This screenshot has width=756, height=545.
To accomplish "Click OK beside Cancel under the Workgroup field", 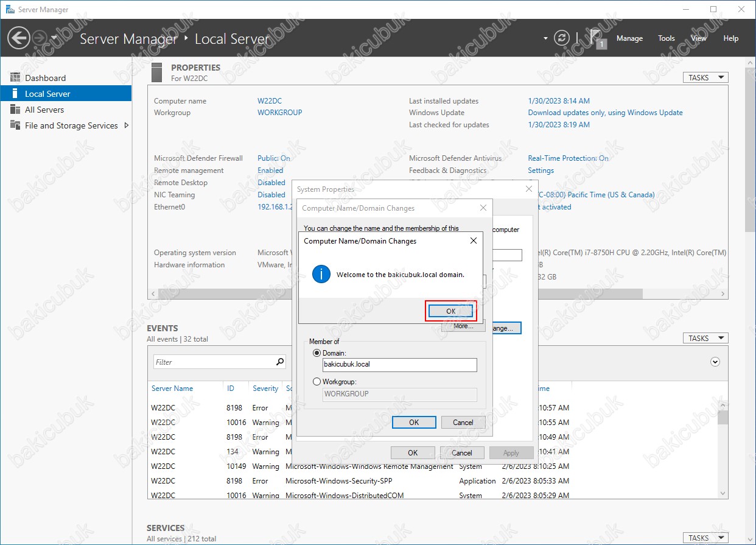I will [414, 423].
